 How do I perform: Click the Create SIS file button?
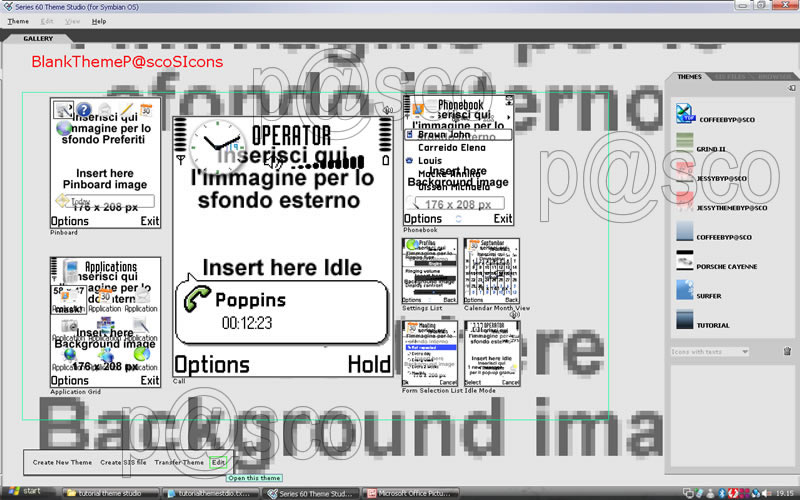[123, 462]
